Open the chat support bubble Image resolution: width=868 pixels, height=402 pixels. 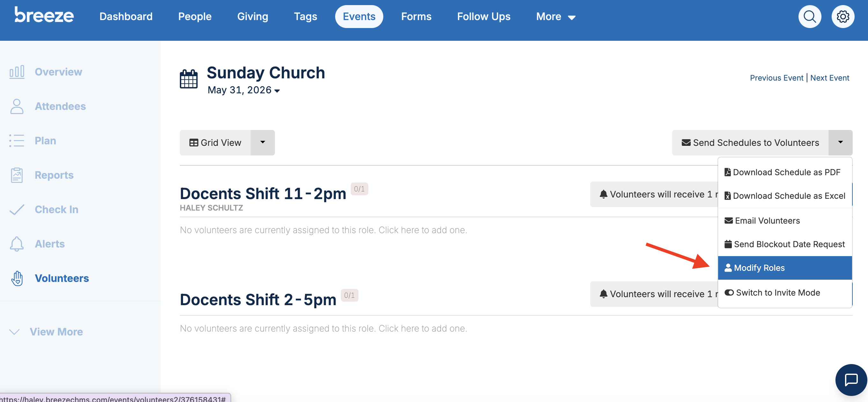pos(851,380)
